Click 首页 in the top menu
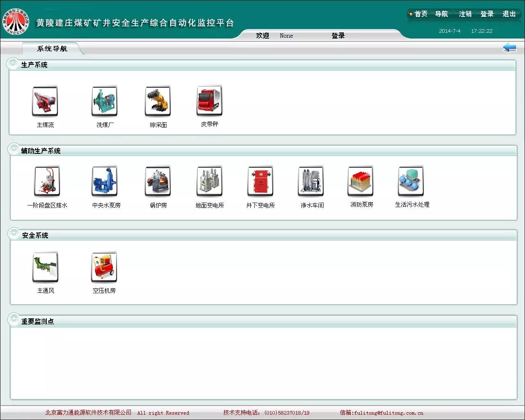 [x=420, y=14]
